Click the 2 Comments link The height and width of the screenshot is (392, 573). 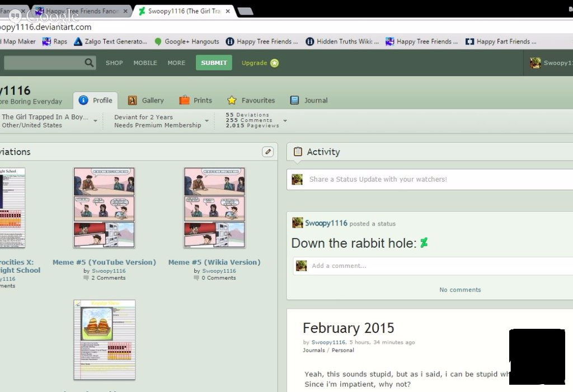pos(108,278)
